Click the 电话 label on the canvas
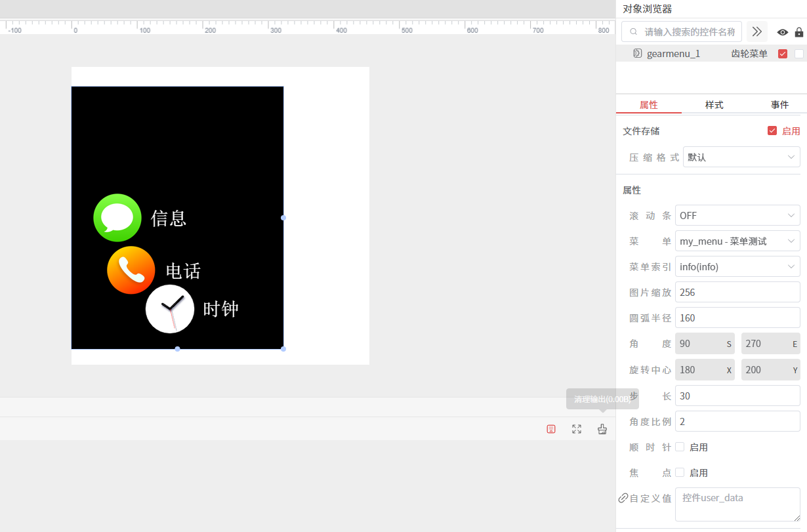Screen dimensions: 807x532 183,271
